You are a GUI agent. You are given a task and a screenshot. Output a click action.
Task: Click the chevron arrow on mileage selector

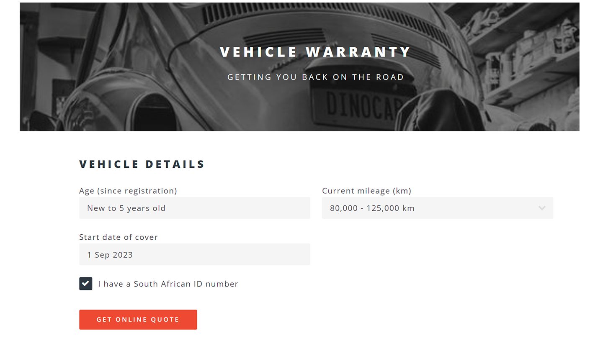coord(542,208)
